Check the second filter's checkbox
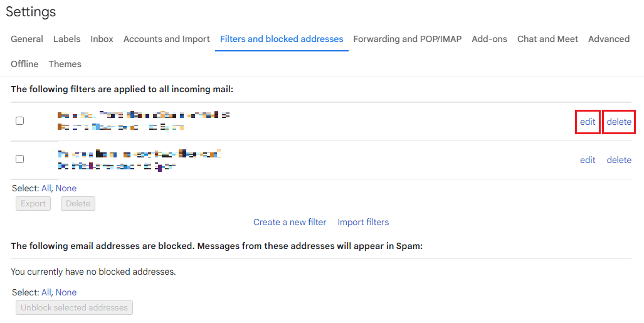This screenshot has height=323, width=644. coord(19,159)
